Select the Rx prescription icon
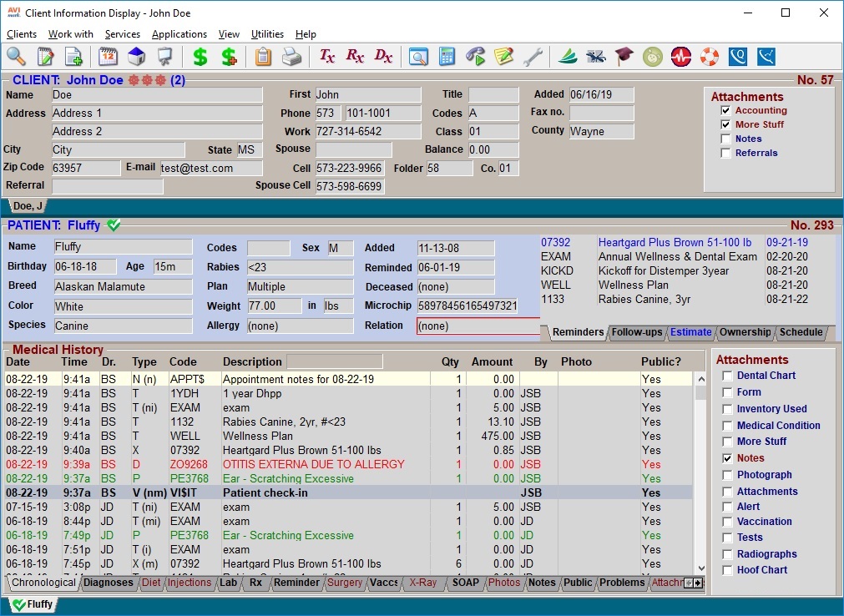Viewport: 844px width, 616px height. 354,57
